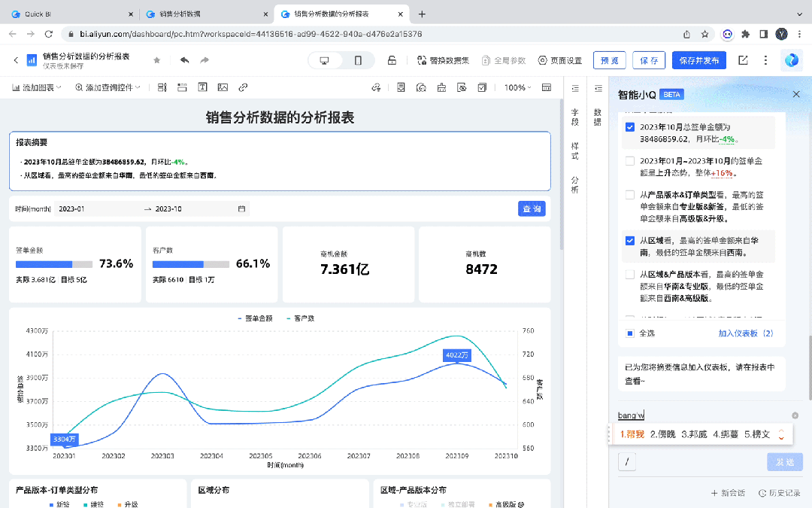This screenshot has width=812, height=508.
Task: Open 页面设置
Action: [560, 61]
